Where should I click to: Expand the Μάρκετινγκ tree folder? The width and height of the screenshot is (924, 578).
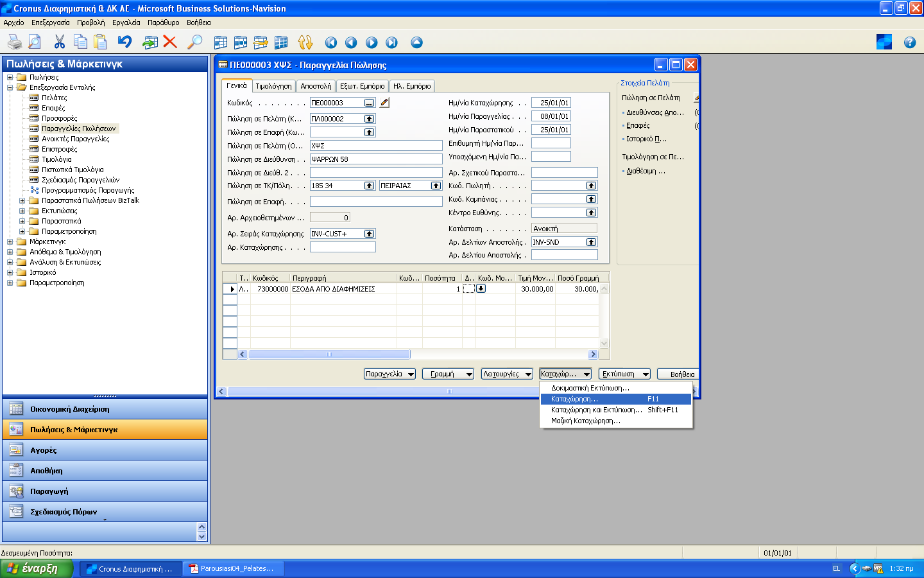pyautogui.click(x=10, y=241)
